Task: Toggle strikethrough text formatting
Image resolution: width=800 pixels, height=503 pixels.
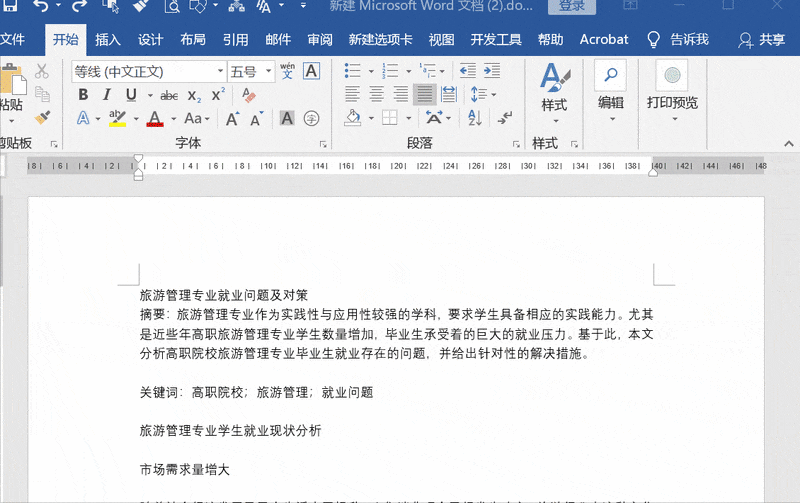Action: (x=169, y=95)
